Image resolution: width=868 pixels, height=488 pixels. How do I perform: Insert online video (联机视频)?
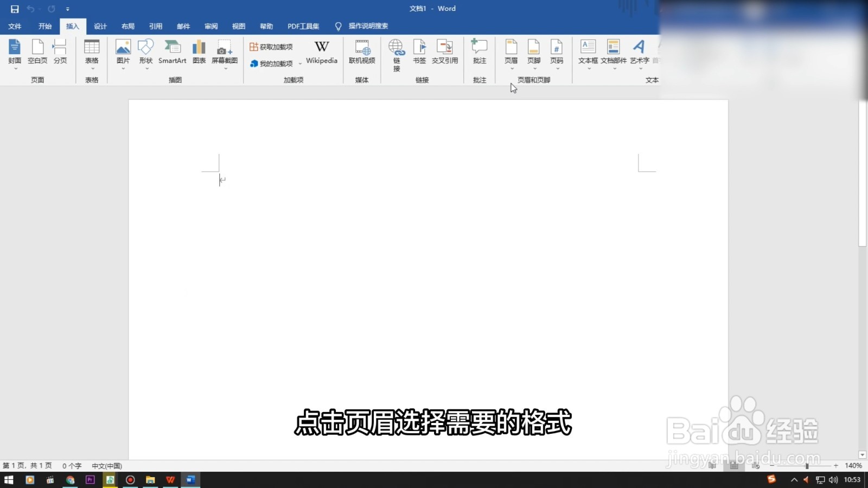(362, 52)
